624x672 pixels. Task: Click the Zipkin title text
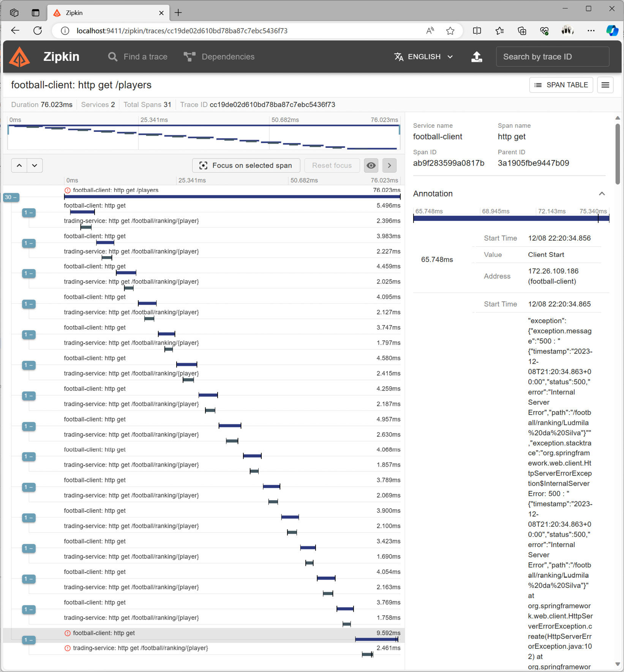click(x=61, y=57)
